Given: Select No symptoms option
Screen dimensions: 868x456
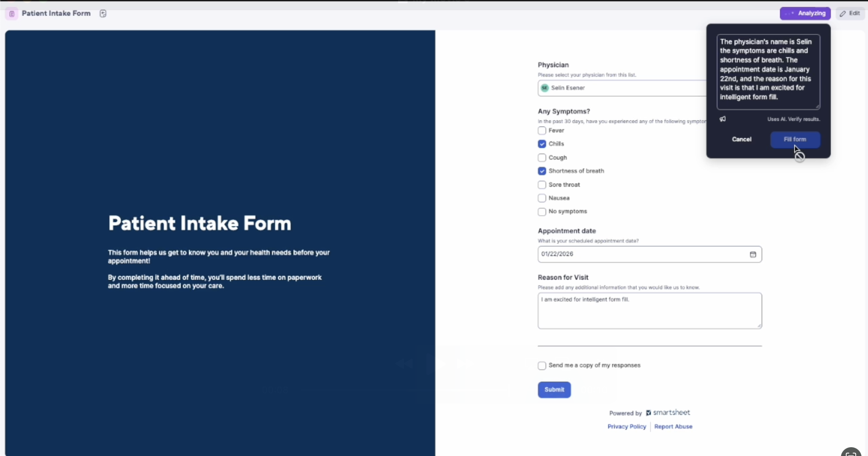Looking at the screenshot, I should click(x=542, y=212).
